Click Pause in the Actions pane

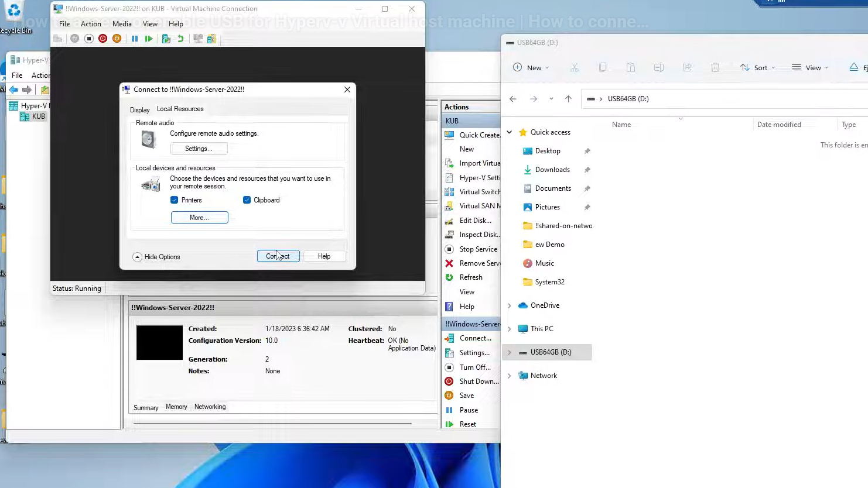pyautogui.click(x=469, y=410)
